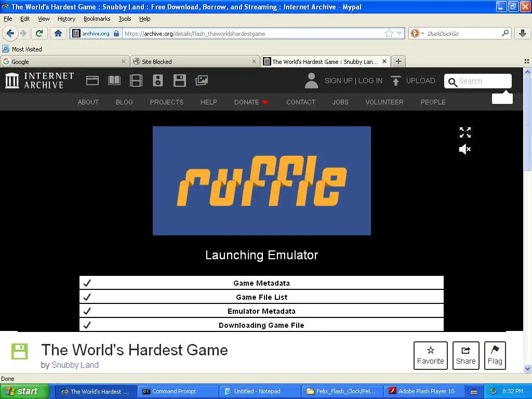Viewport: 532px width, 399px height.
Task: Open the Audio speaker icon
Action: pyautogui.click(x=158, y=81)
